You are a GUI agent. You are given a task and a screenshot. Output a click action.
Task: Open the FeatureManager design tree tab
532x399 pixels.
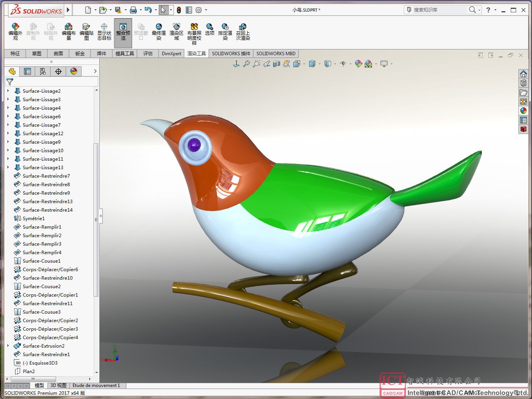pyautogui.click(x=12, y=71)
